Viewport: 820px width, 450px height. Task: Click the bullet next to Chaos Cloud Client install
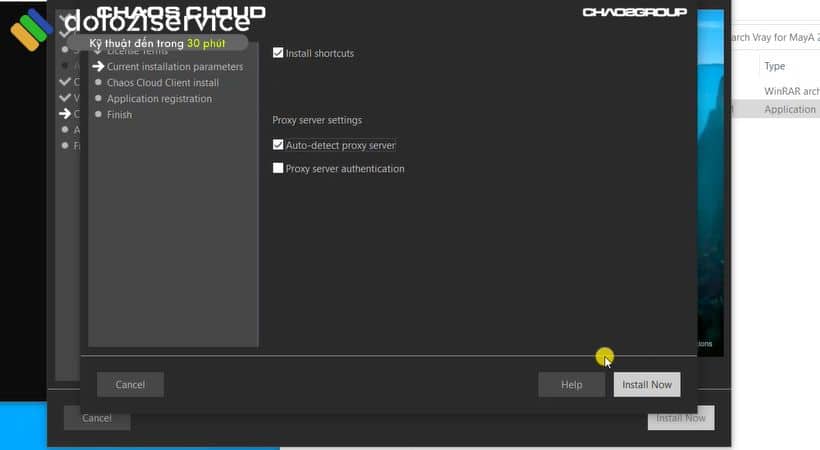(98, 83)
